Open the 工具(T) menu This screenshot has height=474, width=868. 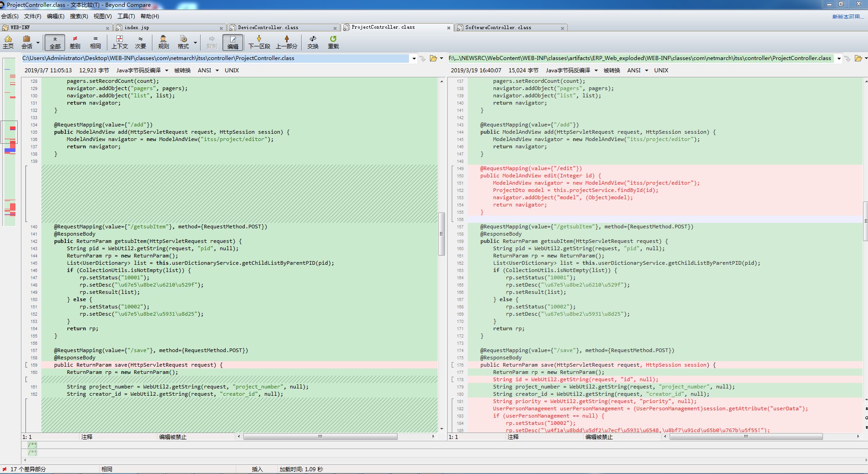pyautogui.click(x=126, y=16)
